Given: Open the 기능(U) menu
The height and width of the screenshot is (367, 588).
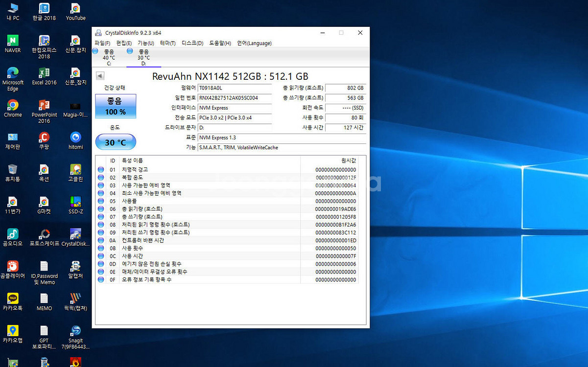Looking at the screenshot, I should tap(146, 44).
